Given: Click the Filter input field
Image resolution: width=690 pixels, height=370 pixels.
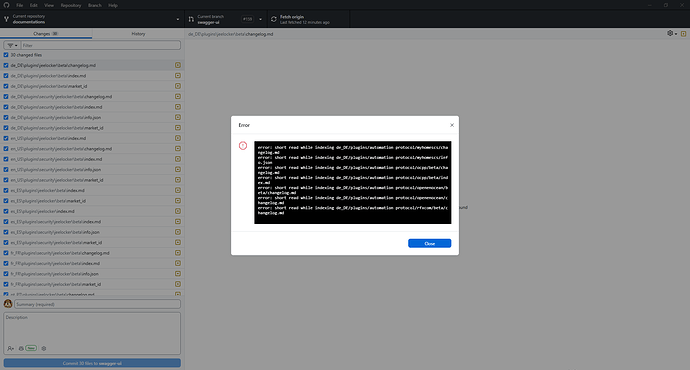Looking at the screenshot, I should pyautogui.click(x=101, y=45).
